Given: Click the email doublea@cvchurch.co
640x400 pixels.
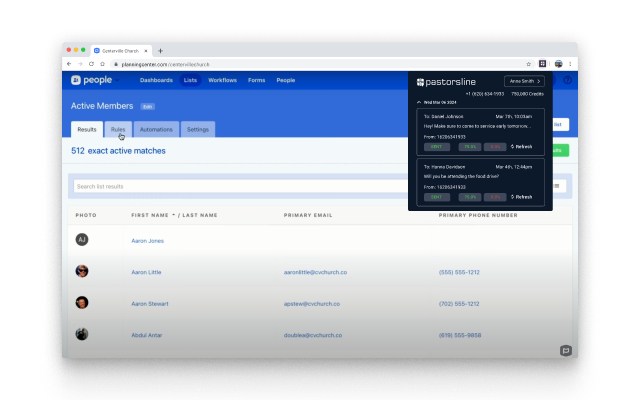Looking at the screenshot, I should click(x=313, y=335).
